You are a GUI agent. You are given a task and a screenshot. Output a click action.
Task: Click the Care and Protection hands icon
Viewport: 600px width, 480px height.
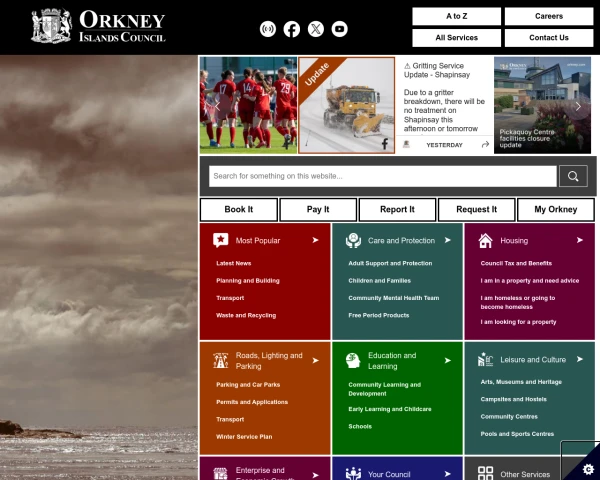(x=353, y=240)
